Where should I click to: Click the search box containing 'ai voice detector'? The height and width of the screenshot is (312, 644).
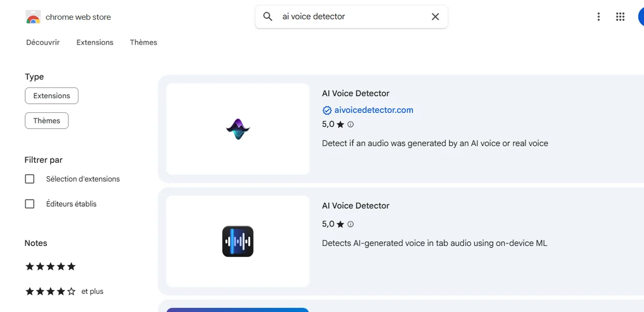click(352, 17)
